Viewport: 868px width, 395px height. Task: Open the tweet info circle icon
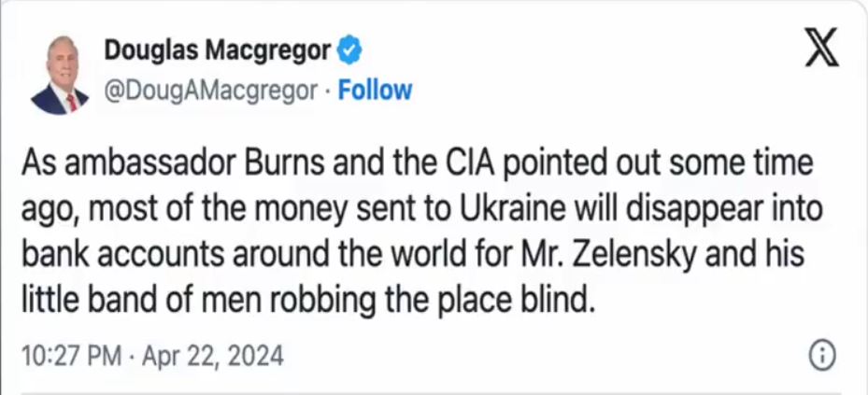(818, 355)
